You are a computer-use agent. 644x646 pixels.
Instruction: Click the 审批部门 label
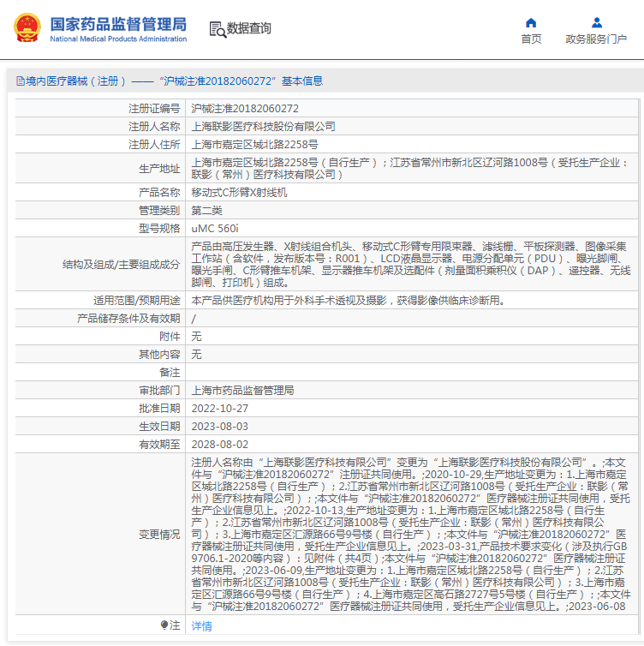[x=159, y=390]
